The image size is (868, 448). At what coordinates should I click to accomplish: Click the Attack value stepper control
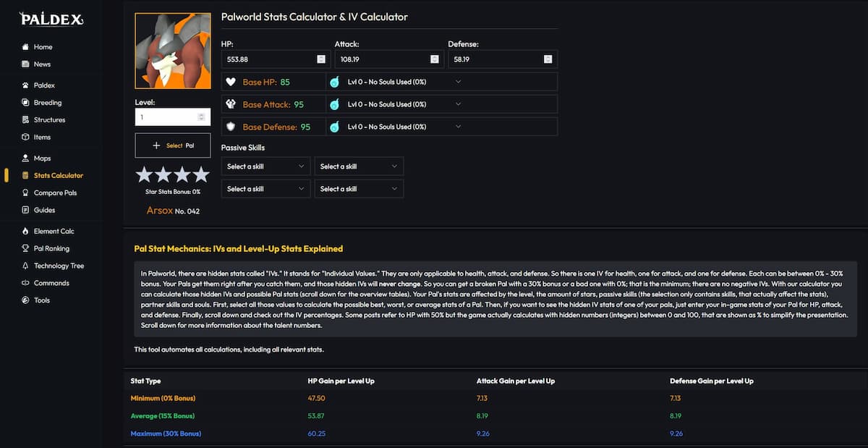[x=434, y=59]
